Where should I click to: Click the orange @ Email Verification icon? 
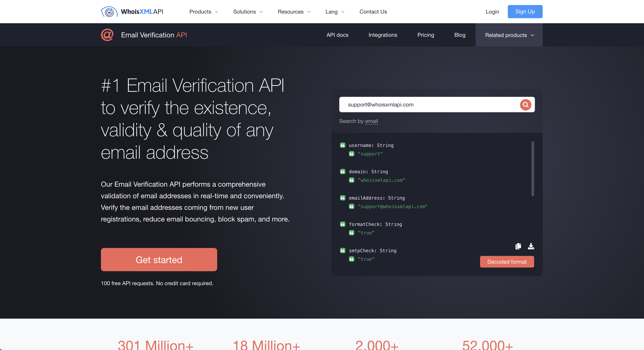point(107,35)
